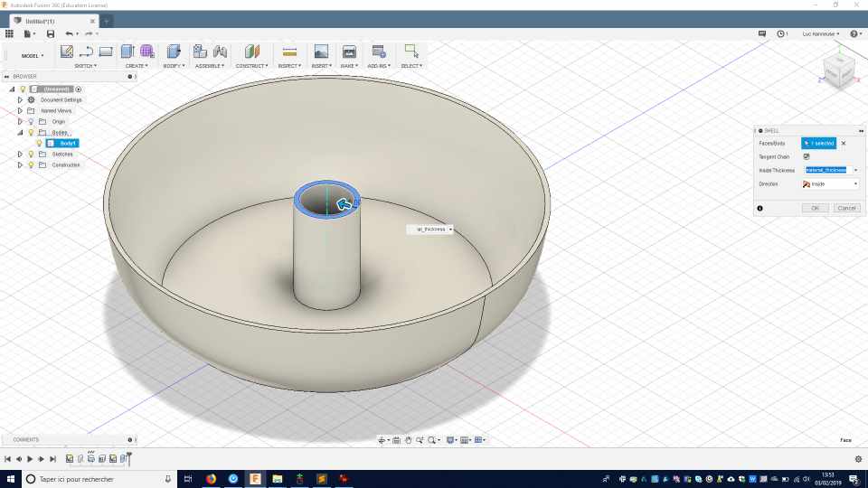868x488 pixels.
Task: Activate the Select tool icon
Action: point(411,51)
